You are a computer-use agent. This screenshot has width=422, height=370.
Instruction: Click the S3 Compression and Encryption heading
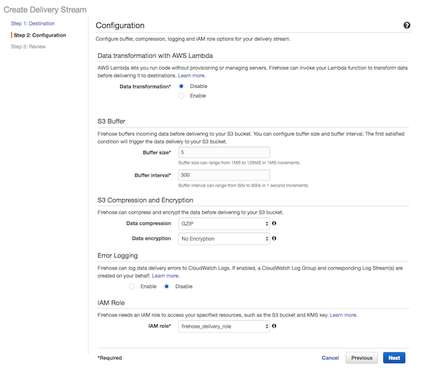[x=145, y=200]
